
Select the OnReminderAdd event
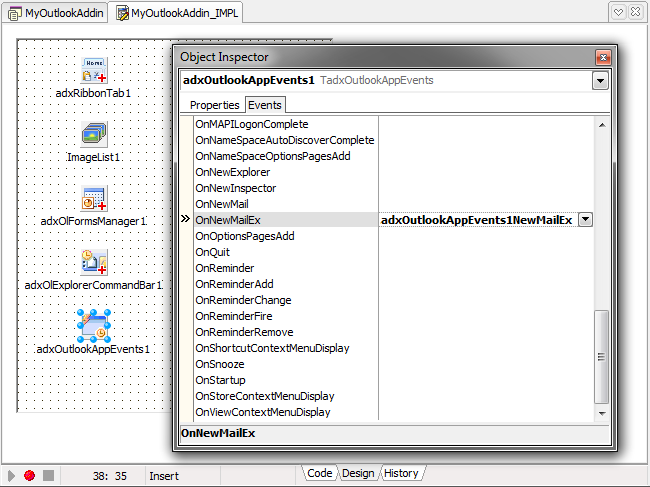click(x=234, y=284)
